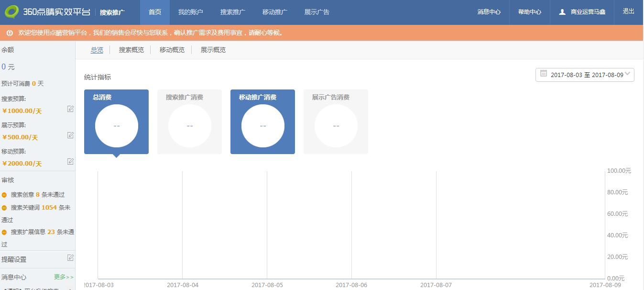The width and height of the screenshot is (644, 290).
Task: Select the 移动概览 sub-tab
Action: 172,50
